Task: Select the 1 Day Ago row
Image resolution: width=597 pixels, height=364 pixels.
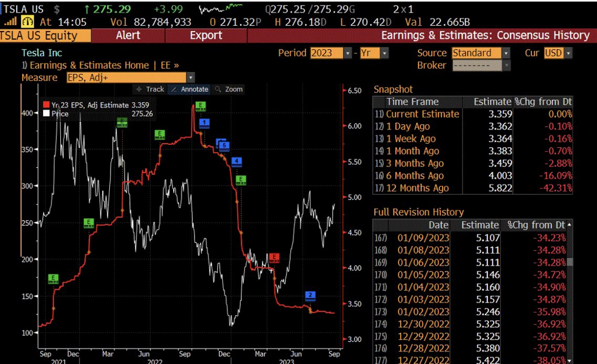Action: pyautogui.click(x=472, y=127)
